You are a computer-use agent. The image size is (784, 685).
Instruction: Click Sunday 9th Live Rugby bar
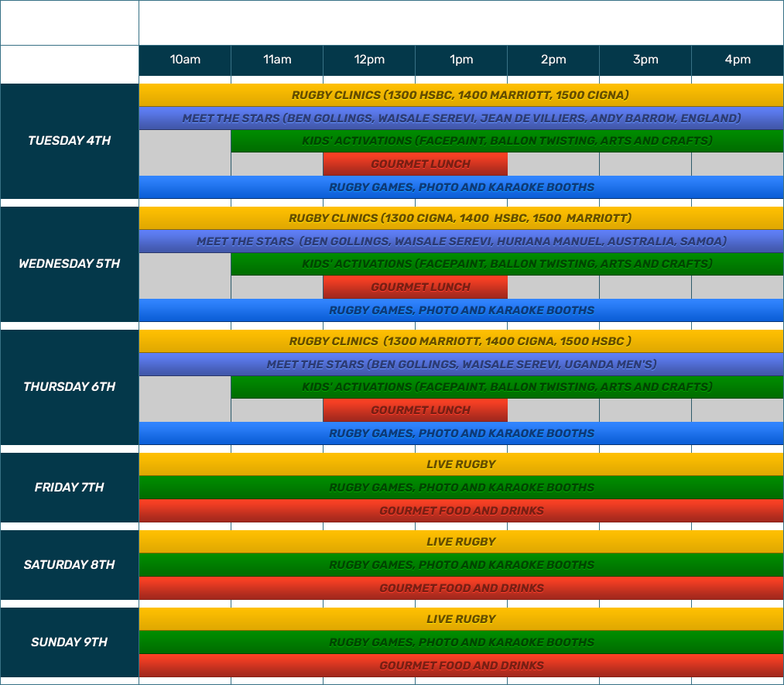(460, 619)
